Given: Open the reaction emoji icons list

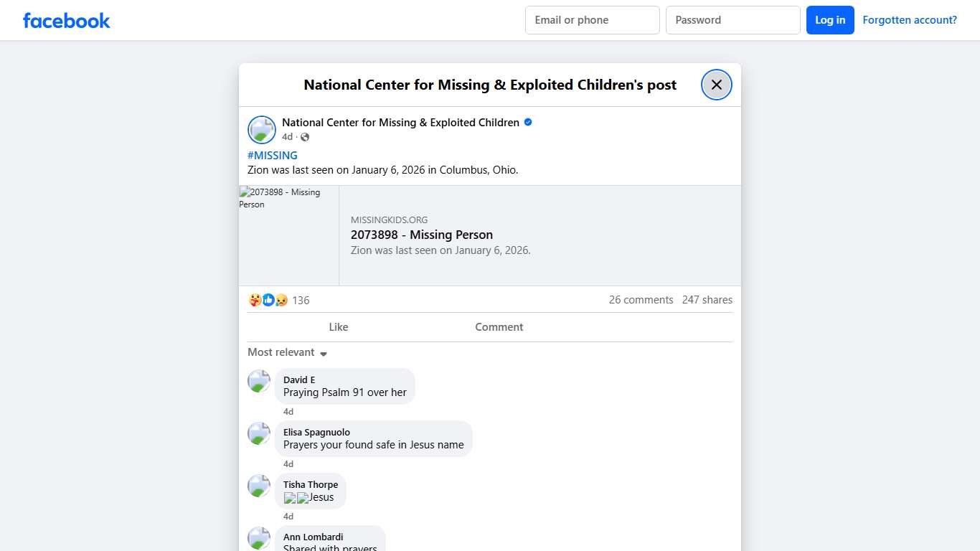Looking at the screenshot, I should 268,300.
